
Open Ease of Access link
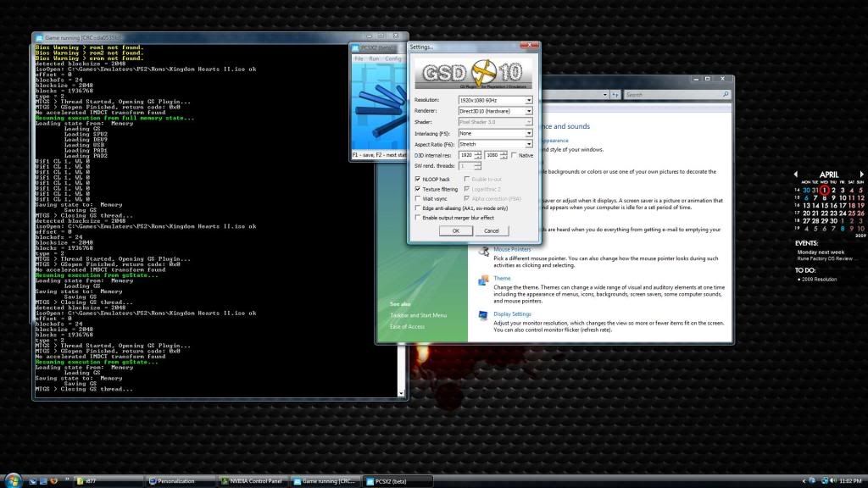[x=407, y=326]
